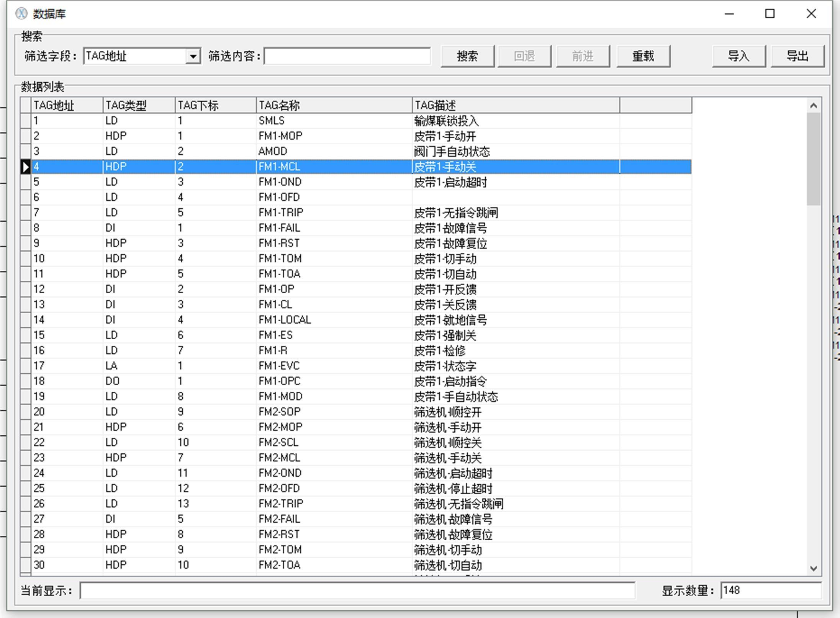Click the 导入 button

pyautogui.click(x=738, y=57)
